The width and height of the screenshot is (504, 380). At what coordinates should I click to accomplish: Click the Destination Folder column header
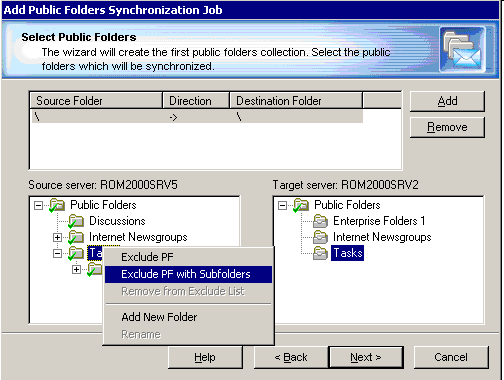click(296, 101)
